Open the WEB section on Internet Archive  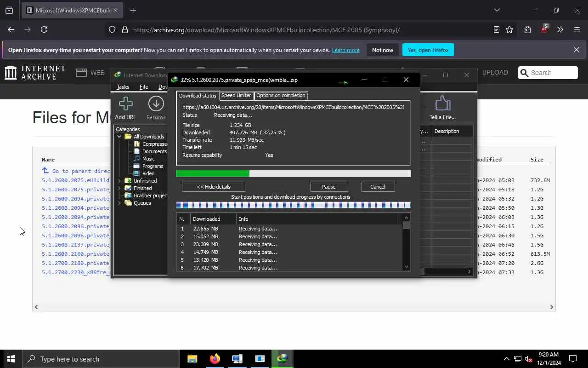coord(90,73)
